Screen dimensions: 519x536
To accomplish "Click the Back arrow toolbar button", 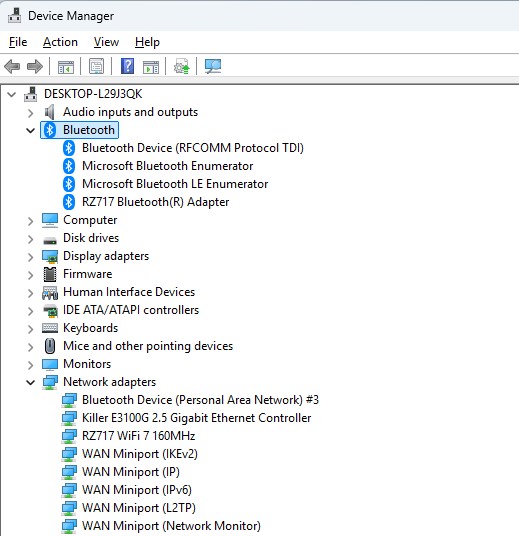I will (x=12, y=66).
